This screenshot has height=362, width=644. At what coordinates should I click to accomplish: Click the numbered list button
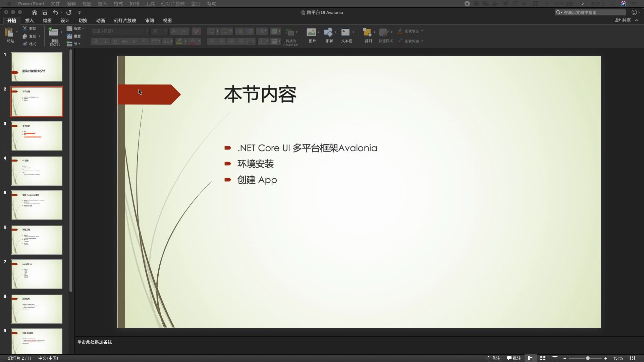(x=225, y=31)
